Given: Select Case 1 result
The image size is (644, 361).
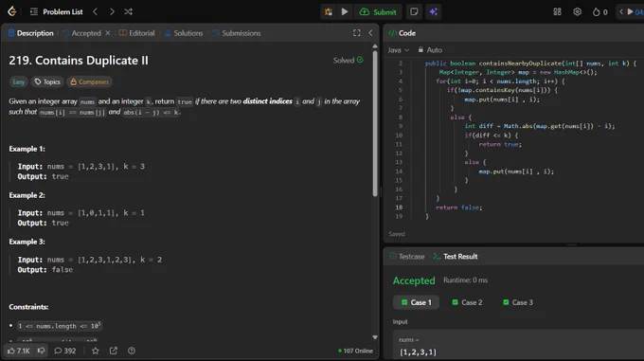Looking at the screenshot, I should [416, 302].
